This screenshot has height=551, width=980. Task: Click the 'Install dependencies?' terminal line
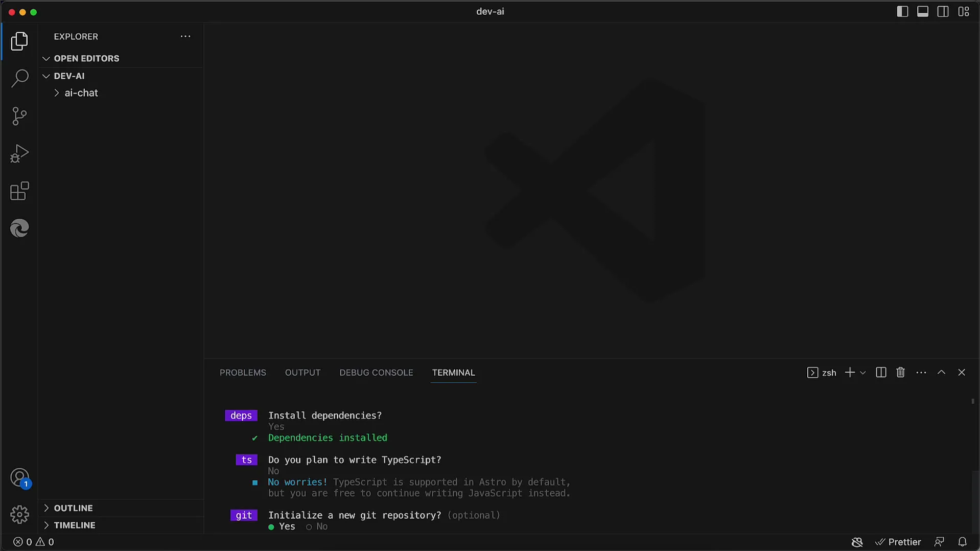[x=325, y=416]
